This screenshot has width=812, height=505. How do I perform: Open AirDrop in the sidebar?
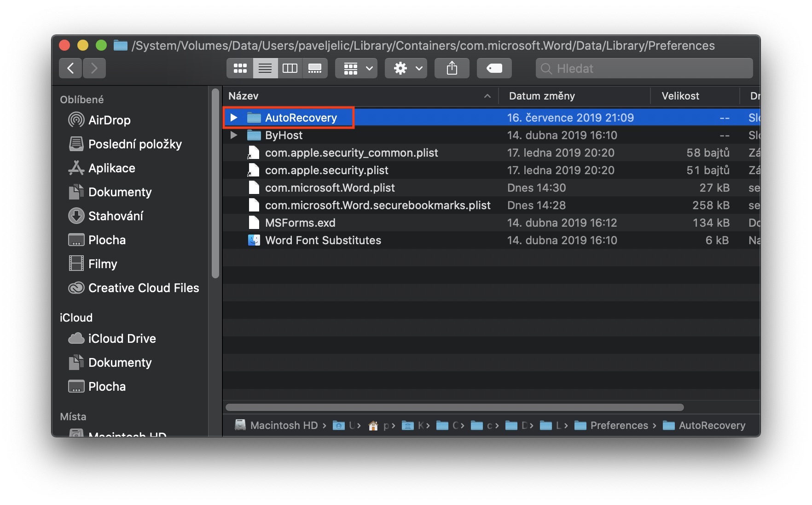pyautogui.click(x=99, y=120)
